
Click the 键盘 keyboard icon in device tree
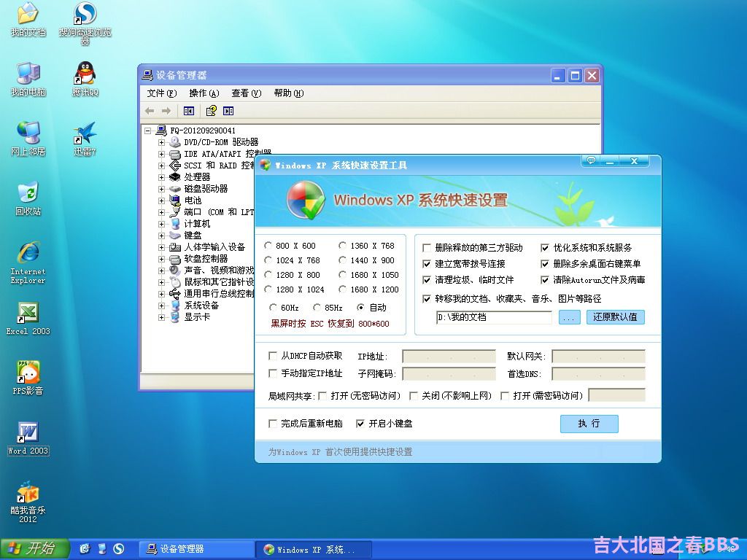[x=175, y=236]
